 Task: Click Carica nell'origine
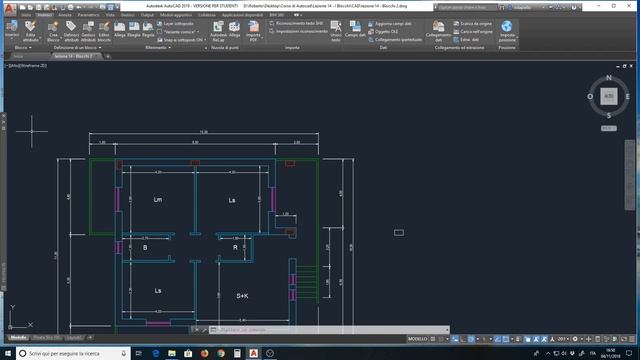click(473, 31)
